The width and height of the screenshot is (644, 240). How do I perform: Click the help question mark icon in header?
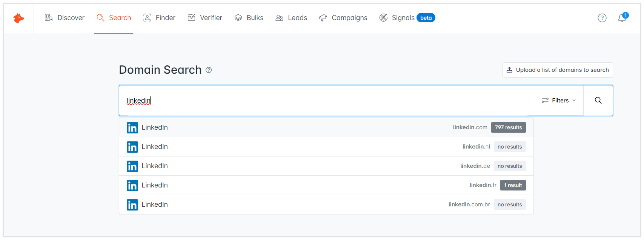pyautogui.click(x=602, y=18)
